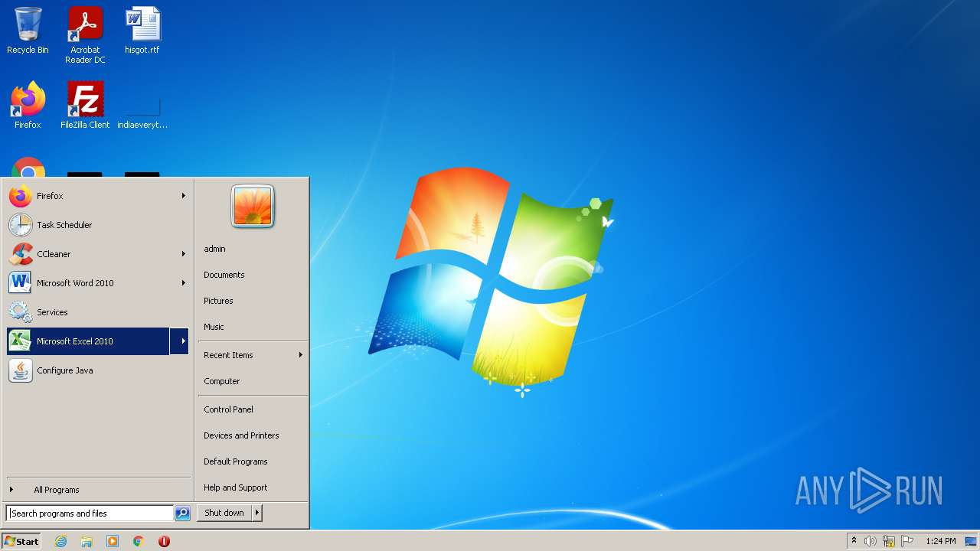This screenshot has height=551, width=980.
Task: Expand CCleaner jump list arrow
Action: tap(184, 254)
